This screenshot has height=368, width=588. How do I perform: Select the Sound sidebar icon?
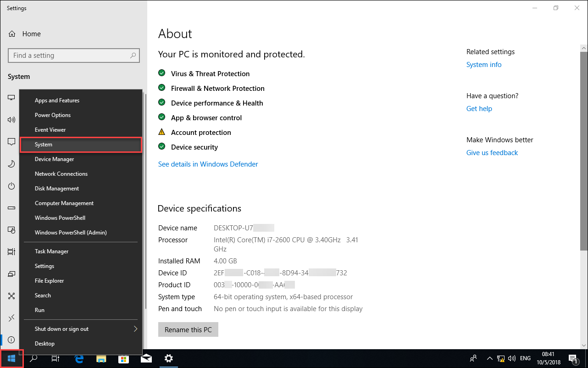[x=11, y=120]
